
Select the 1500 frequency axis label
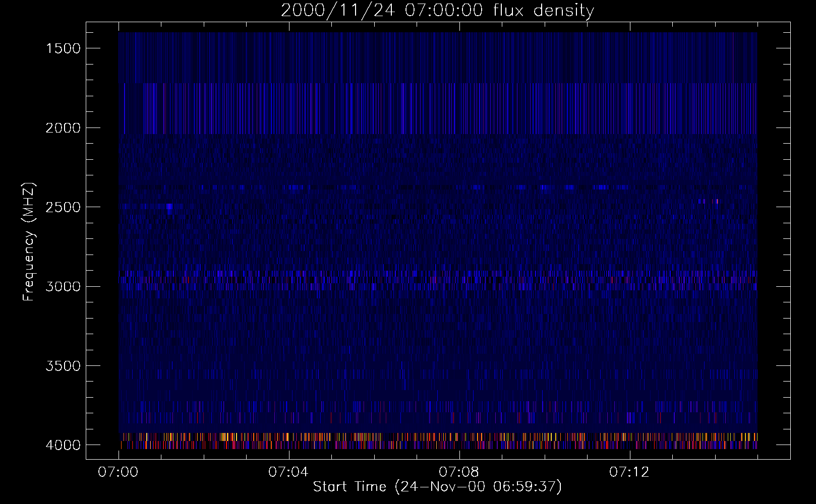pyautogui.click(x=63, y=48)
